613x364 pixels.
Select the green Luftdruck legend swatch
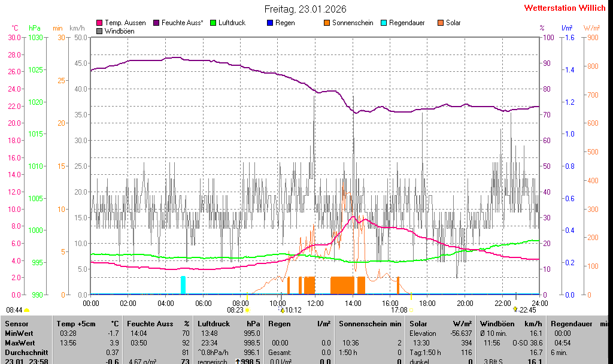click(x=213, y=23)
